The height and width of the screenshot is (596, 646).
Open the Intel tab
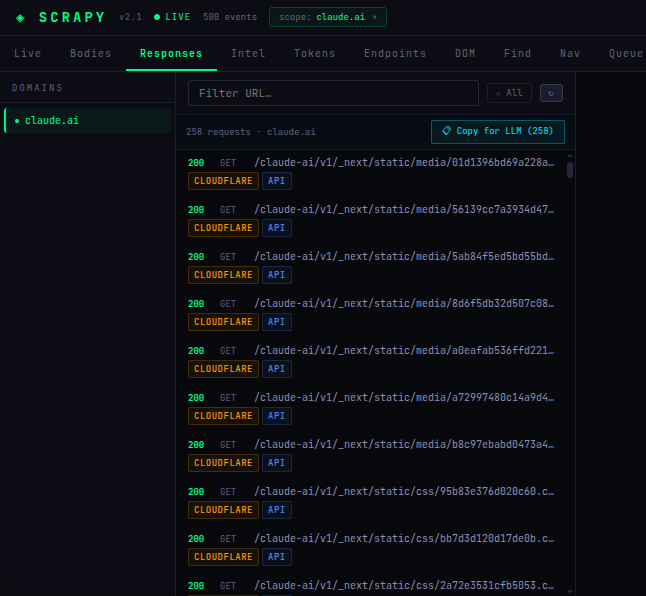[248, 53]
